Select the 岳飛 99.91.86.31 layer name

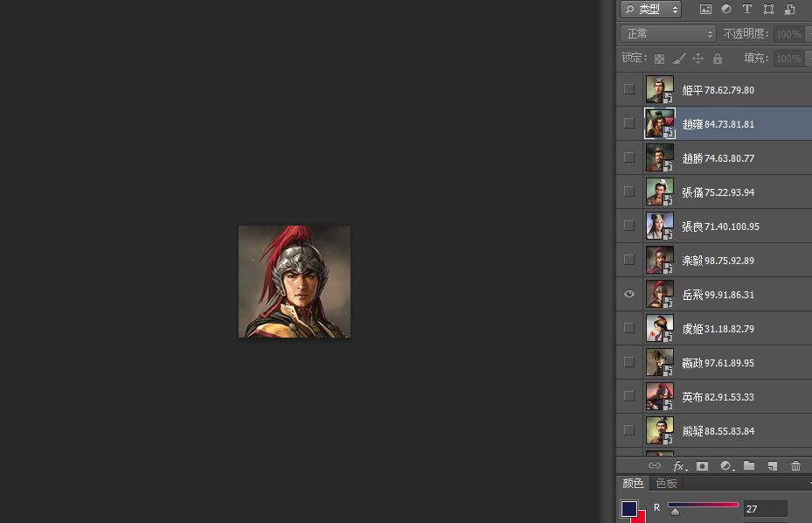718,295
